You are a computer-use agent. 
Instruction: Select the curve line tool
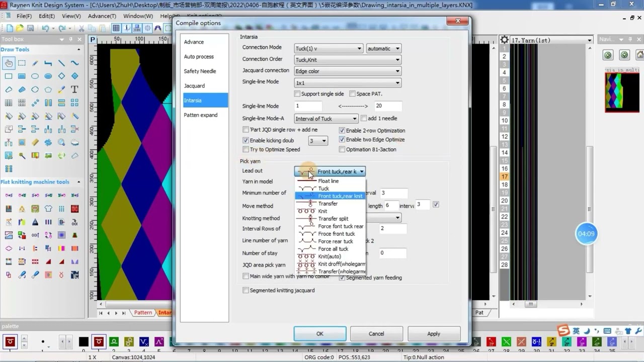pyautogui.click(x=74, y=63)
